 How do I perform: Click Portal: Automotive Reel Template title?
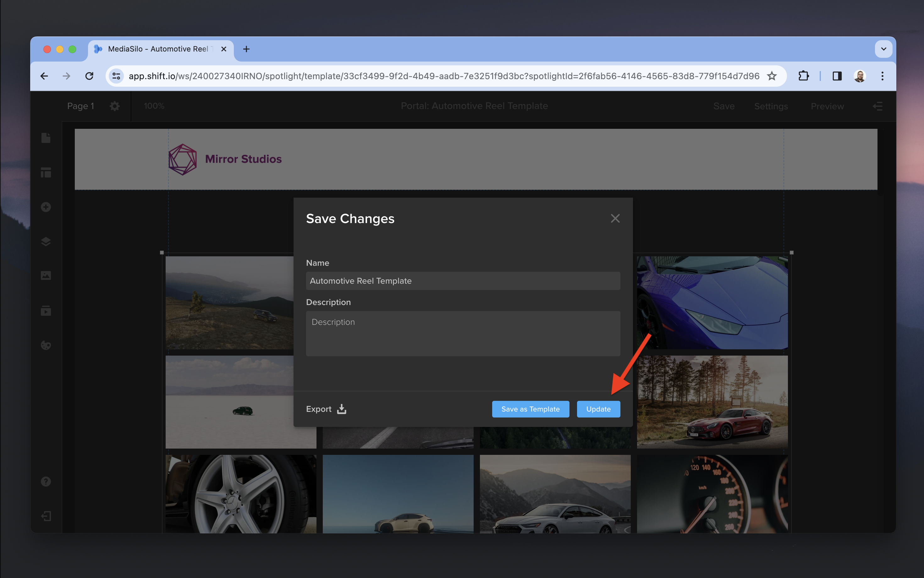pyautogui.click(x=474, y=106)
